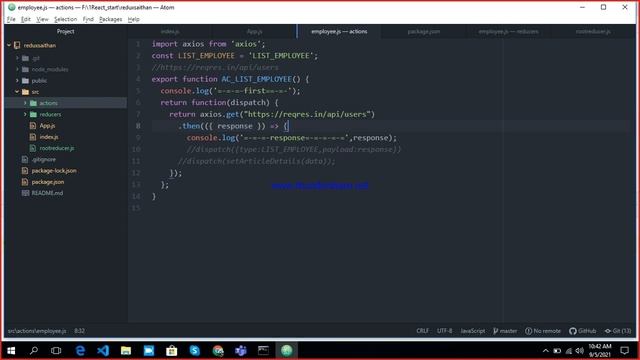640x360 pixels.
Task: Open the Edit menu
Action: click(26, 19)
